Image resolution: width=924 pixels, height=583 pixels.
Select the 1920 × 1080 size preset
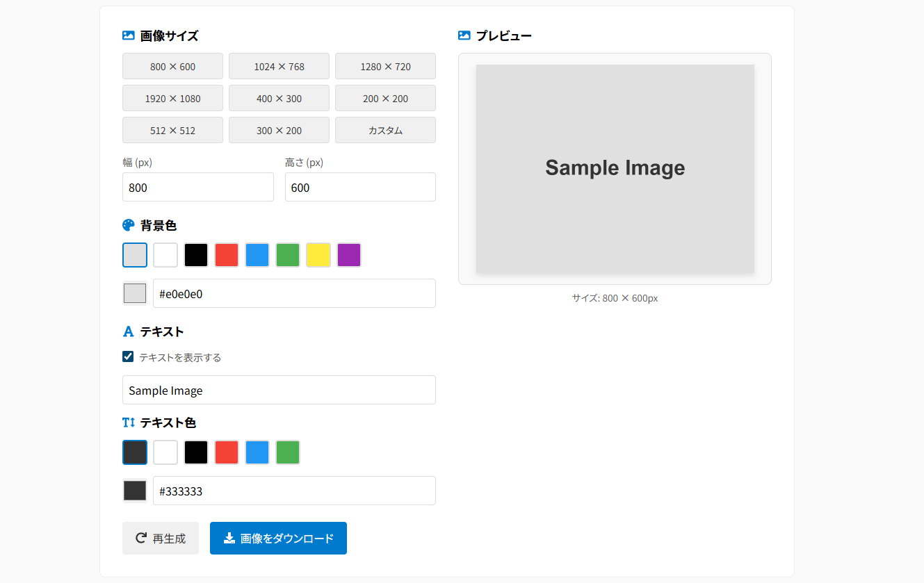172,98
